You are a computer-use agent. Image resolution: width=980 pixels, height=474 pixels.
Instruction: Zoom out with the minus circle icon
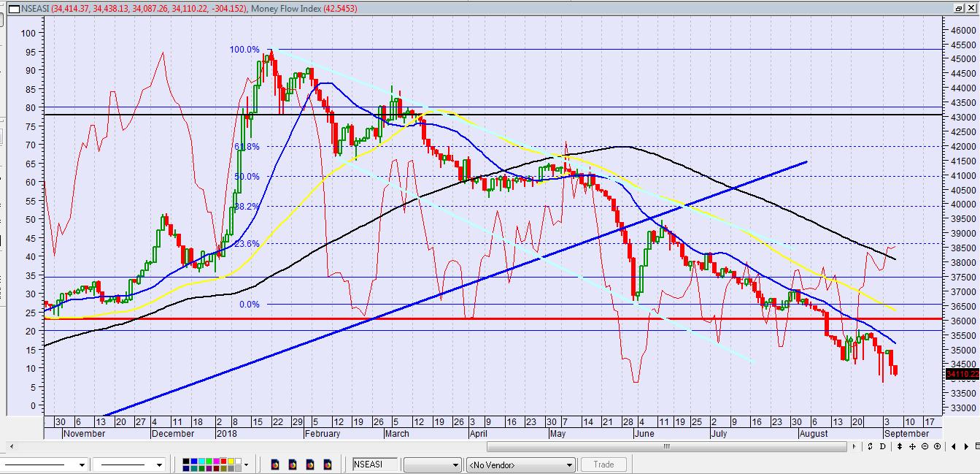click(x=925, y=446)
